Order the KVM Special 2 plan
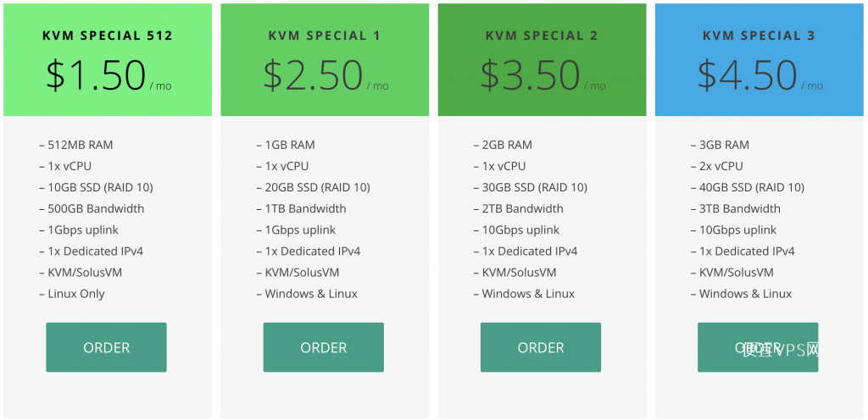868x420 pixels. click(541, 347)
